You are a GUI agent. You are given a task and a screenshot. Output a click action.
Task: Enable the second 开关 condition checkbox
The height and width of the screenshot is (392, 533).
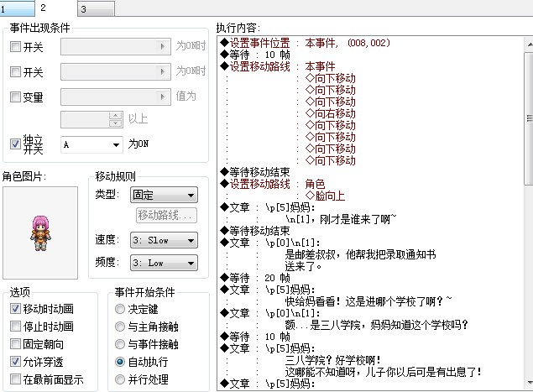[x=15, y=71]
